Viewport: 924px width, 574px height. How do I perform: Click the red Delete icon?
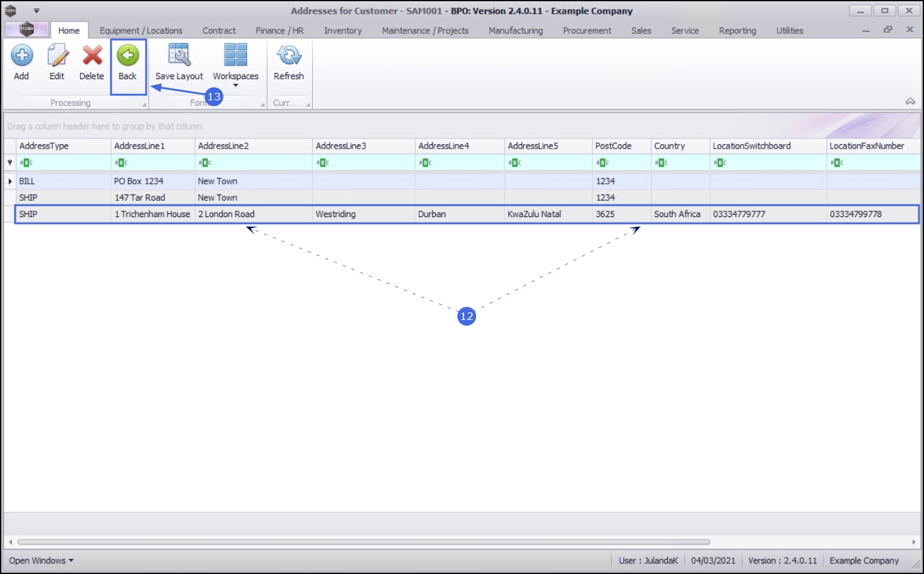pos(92,56)
